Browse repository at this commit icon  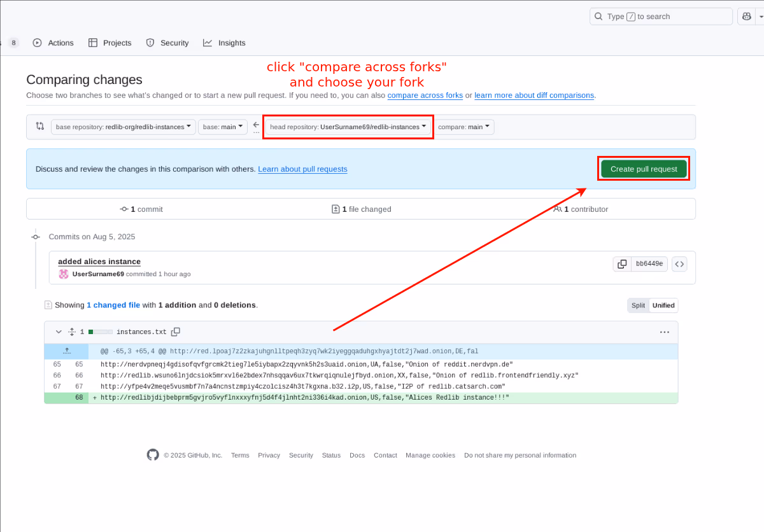(x=679, y=264)
